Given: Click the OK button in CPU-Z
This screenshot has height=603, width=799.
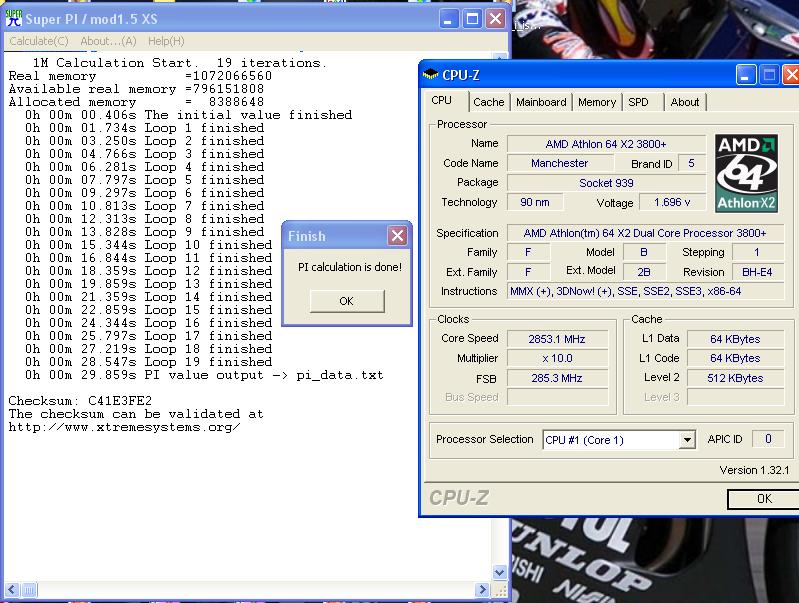Looking at the screenshot, I should click(764, 499).
